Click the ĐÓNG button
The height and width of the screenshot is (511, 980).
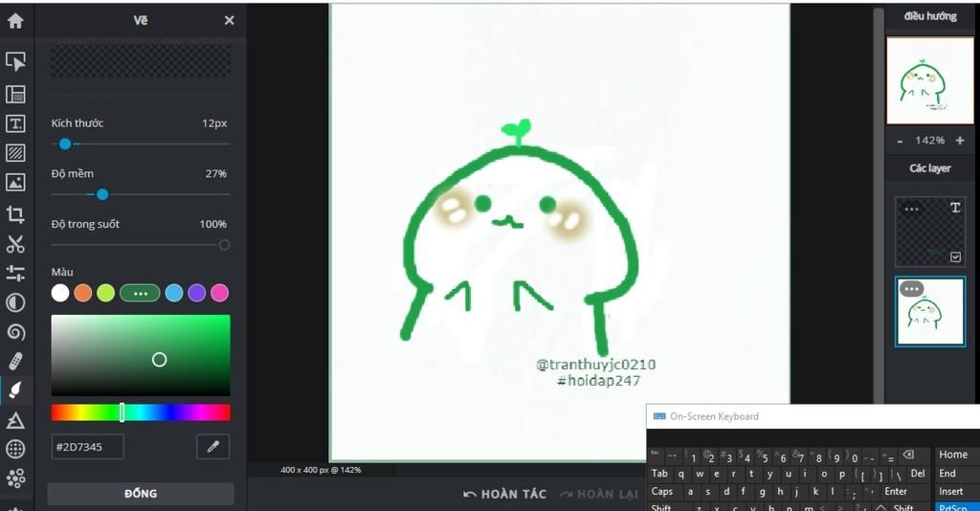[x=141, y=494]
